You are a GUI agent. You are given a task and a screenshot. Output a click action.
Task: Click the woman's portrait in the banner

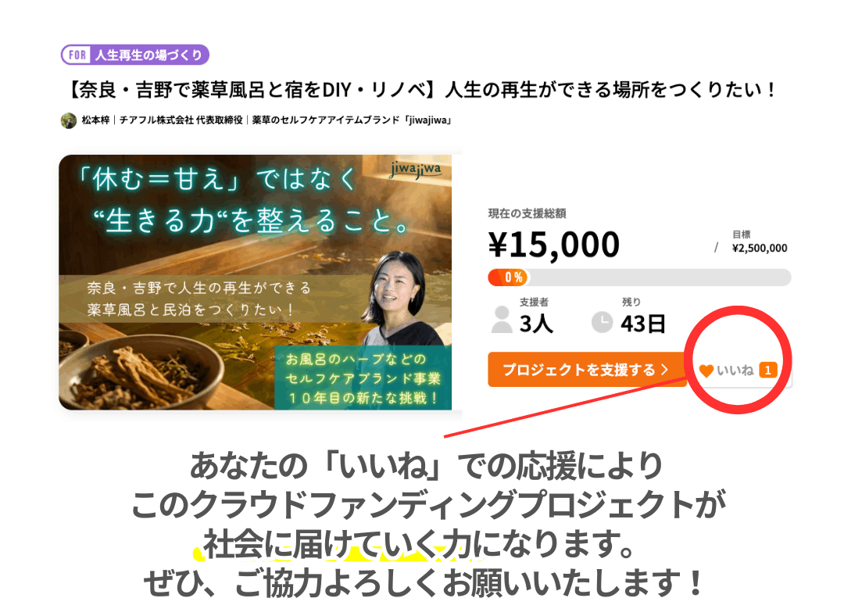(404, 299)
